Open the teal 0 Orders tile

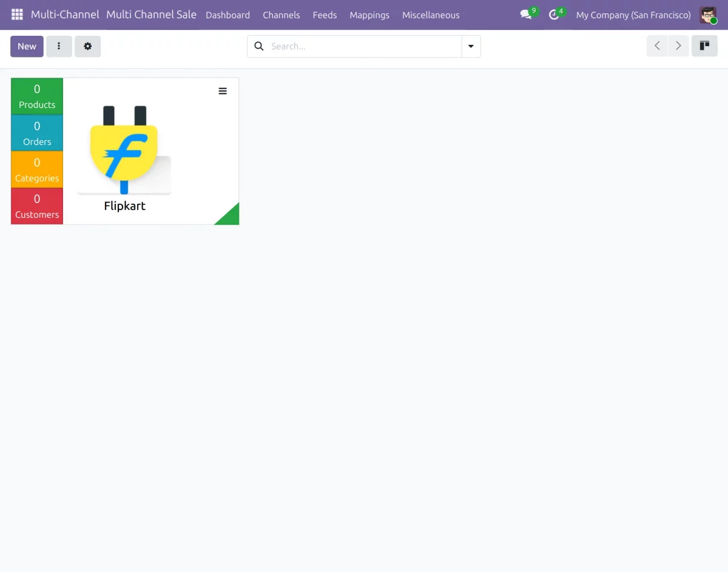[37, 133]
